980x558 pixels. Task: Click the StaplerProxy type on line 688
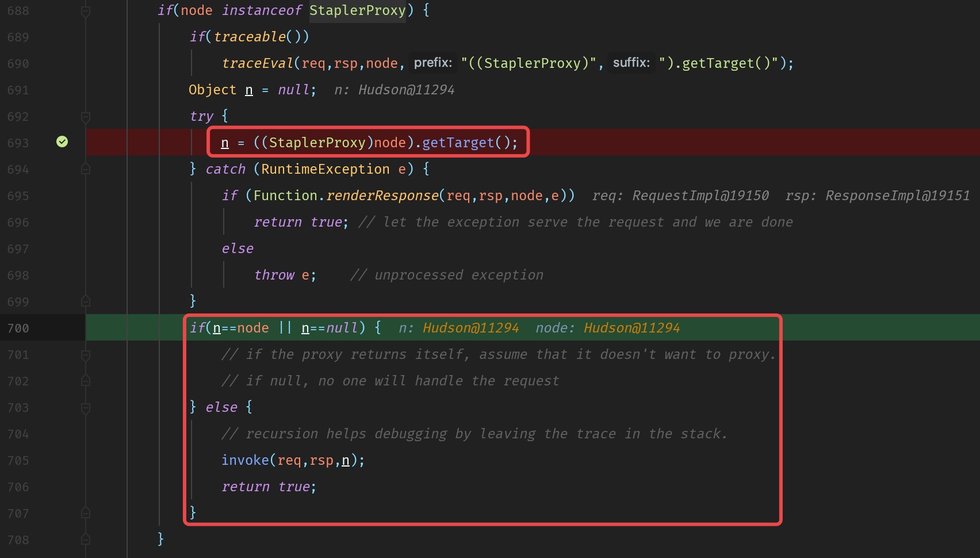click(357, 10)
